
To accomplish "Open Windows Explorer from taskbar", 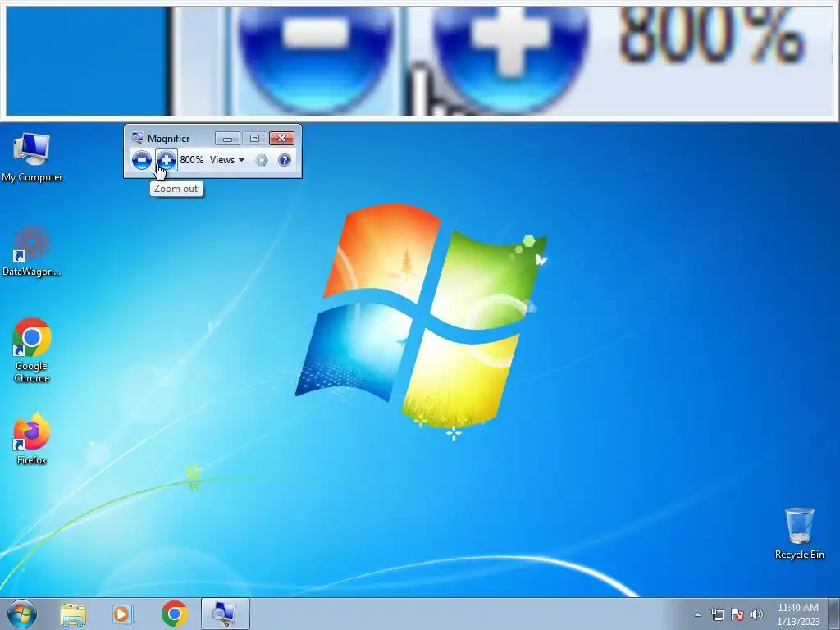I will click(x=73, y=614).
